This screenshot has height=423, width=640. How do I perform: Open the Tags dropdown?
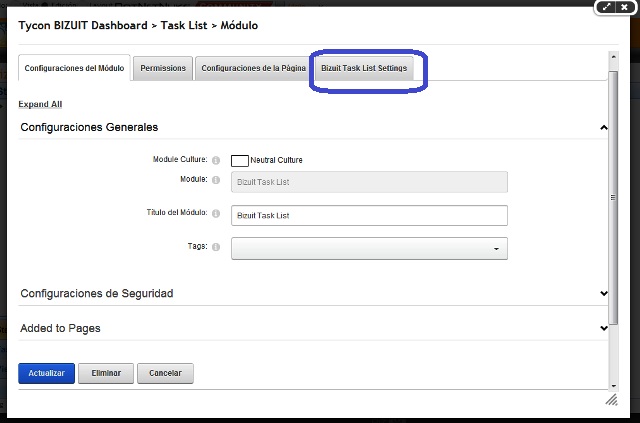tap(369, 249)
